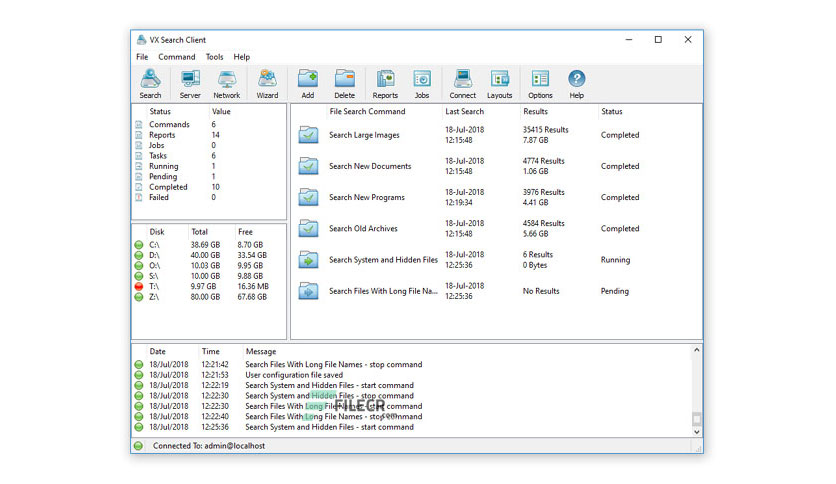Screen dimensions: 836x484
Task: Click the Time column header in log
Action: (x=211, y=352)
